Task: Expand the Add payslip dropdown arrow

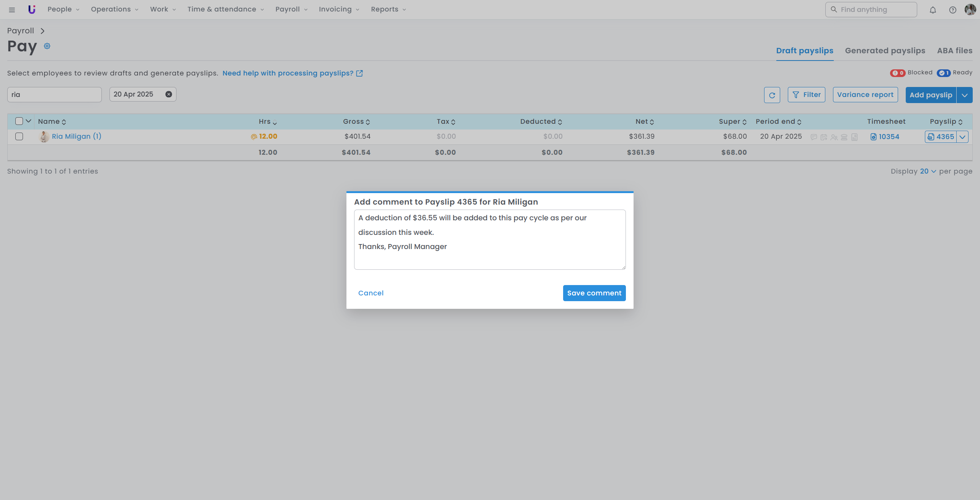Action: 964,95
